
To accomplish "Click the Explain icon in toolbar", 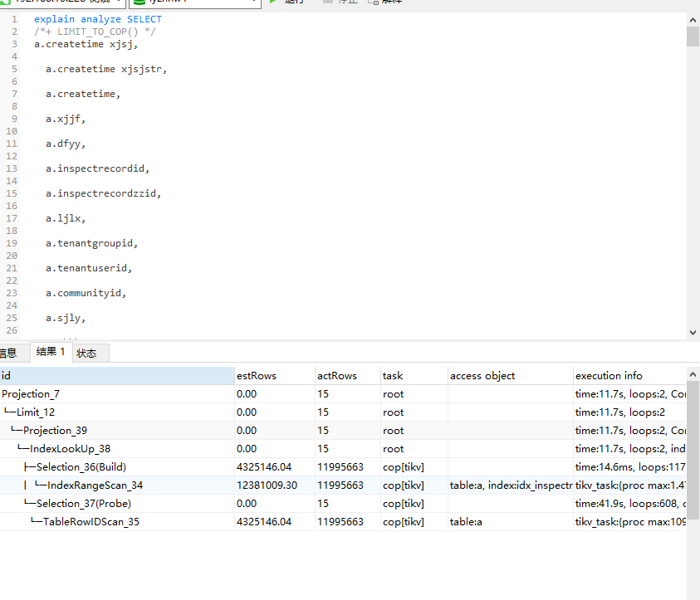I will (373, 2).
